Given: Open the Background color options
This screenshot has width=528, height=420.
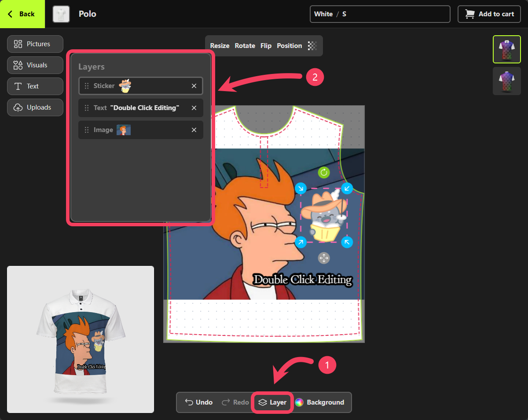Looking at the screenshot, I should tap(320, 402).
